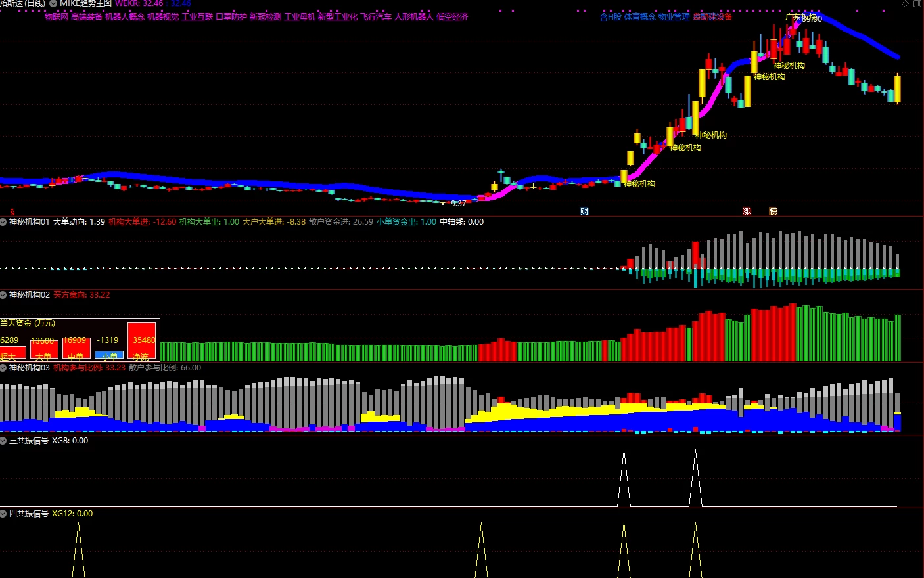Click the 榜 marker icon under the chart
924x578 pixels.
click(x=773, y=211)
